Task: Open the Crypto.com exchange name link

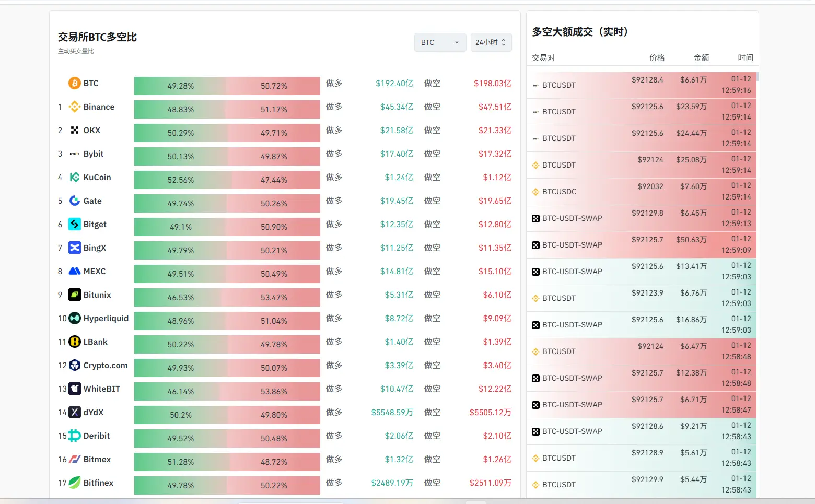Action: [106, 365]
